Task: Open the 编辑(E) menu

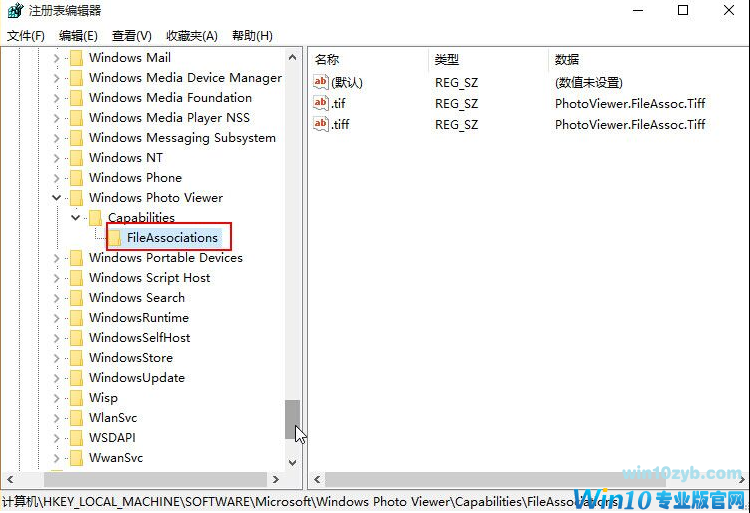Action: tap(78, 36)
